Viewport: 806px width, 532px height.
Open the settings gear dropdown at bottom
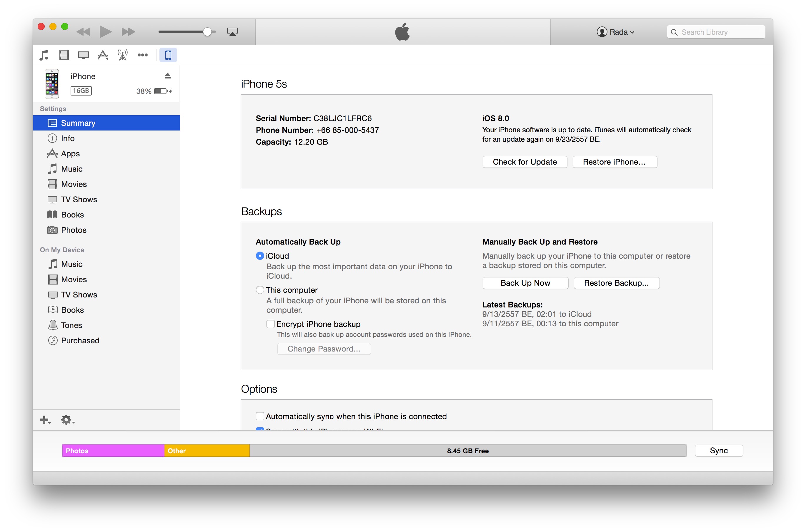coord(66,419)
